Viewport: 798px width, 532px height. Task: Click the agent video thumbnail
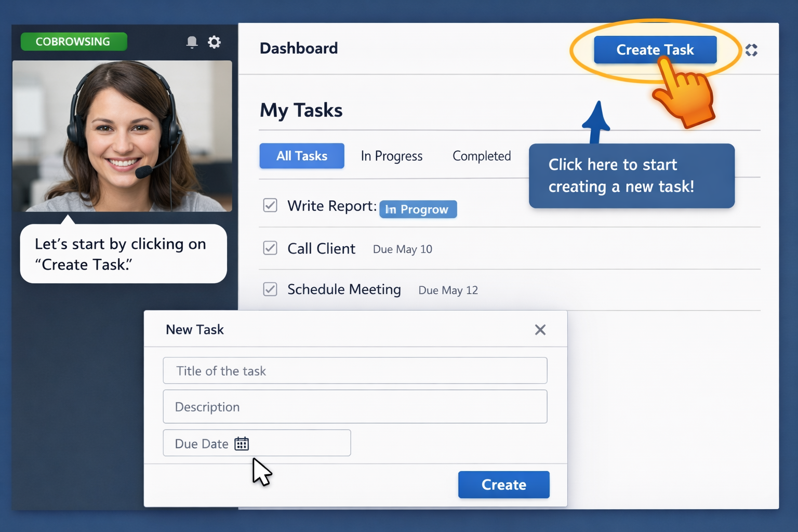122,136
